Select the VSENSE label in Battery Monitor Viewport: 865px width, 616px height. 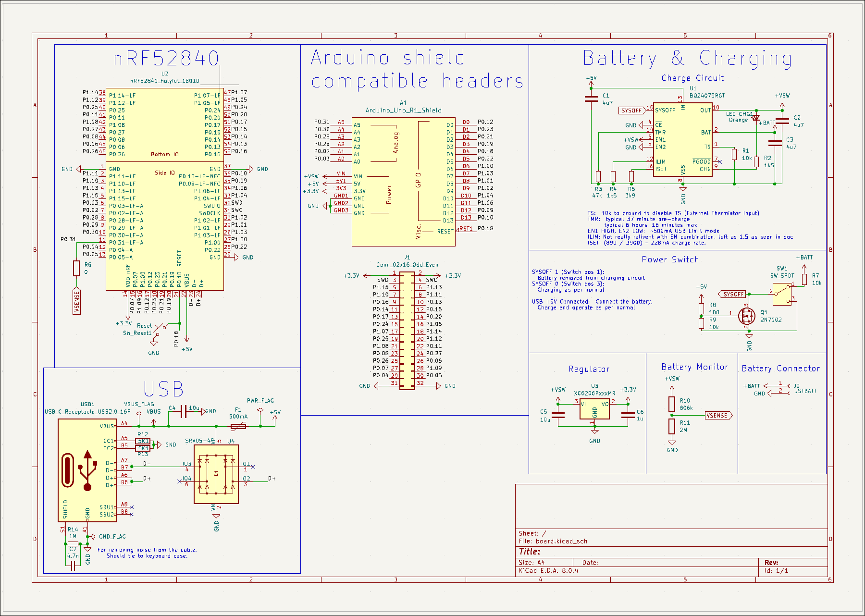coord(718,416)
